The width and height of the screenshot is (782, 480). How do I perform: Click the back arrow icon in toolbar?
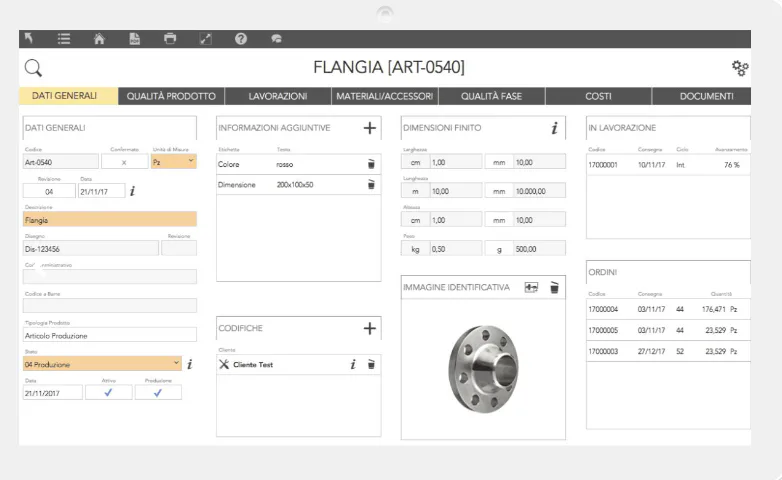tap(29, 38)
